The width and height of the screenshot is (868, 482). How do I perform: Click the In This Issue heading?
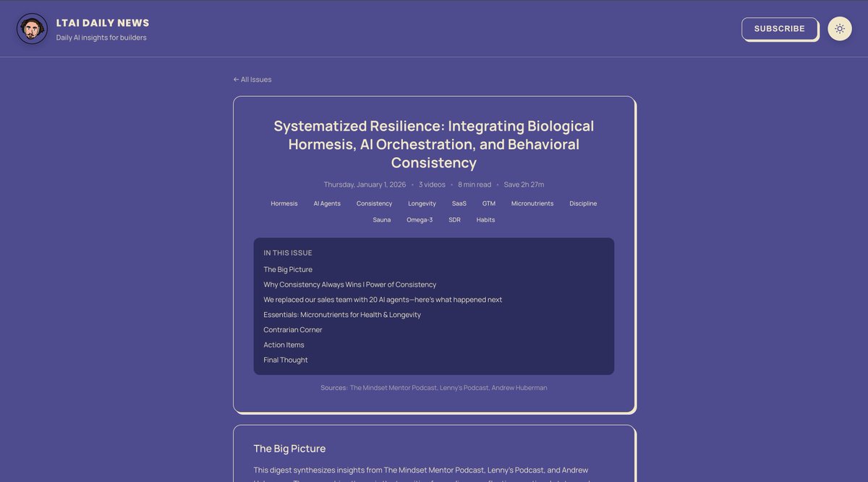288,253
